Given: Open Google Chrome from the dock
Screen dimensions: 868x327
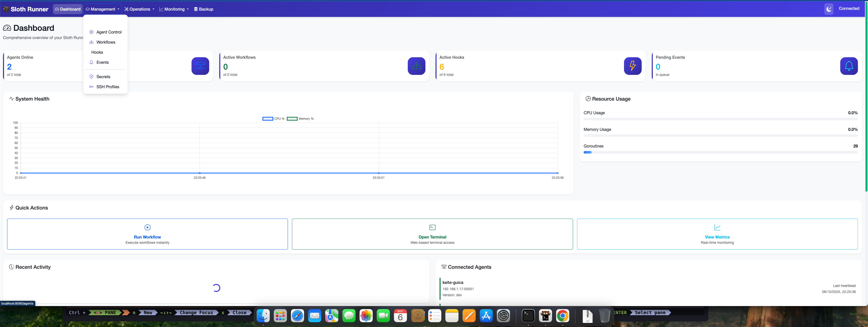Looking at the screenshot, I should pos(562,316).
